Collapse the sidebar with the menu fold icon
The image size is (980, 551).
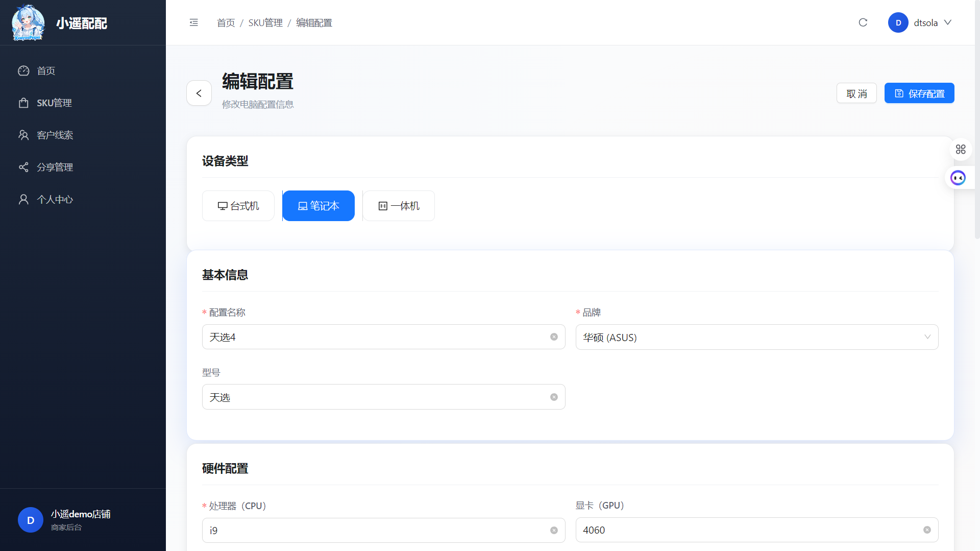pyautogui.click(x=193, y=22)
